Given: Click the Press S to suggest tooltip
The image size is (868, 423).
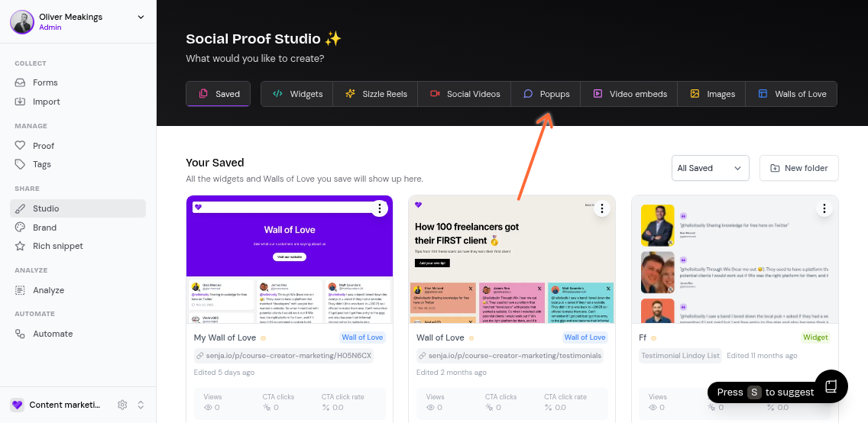Looking at the screenshot, I should [766, 392].
